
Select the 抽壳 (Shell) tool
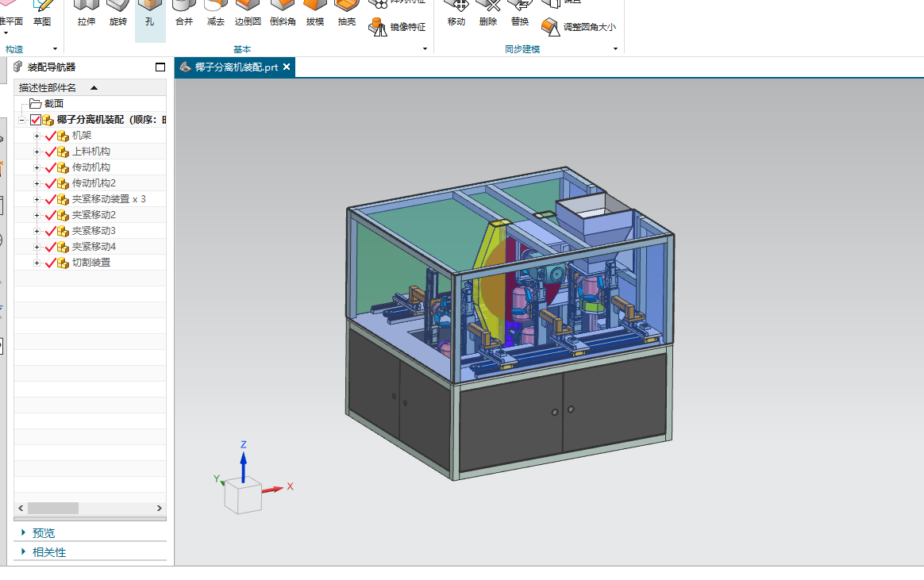click(346, 14)
